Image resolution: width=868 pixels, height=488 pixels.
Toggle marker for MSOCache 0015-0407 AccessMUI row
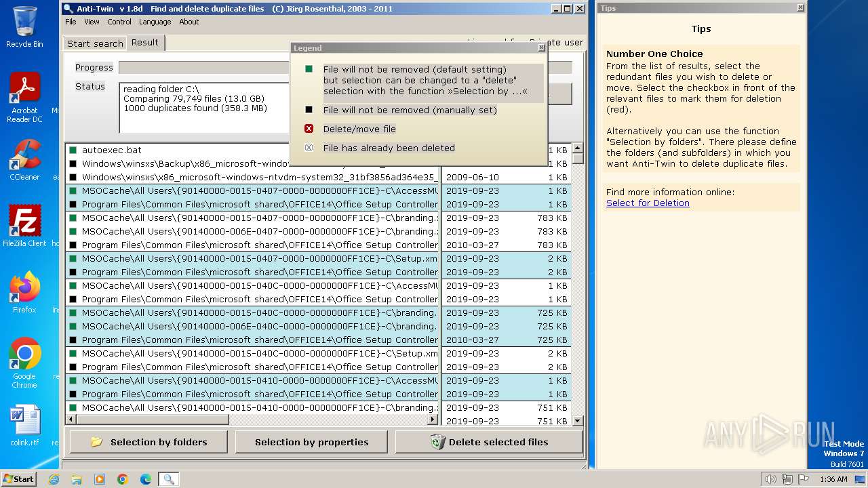coord(73,190)
